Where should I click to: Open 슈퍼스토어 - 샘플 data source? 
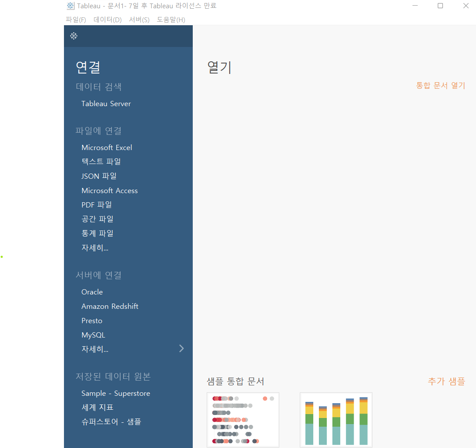point(111,421)
